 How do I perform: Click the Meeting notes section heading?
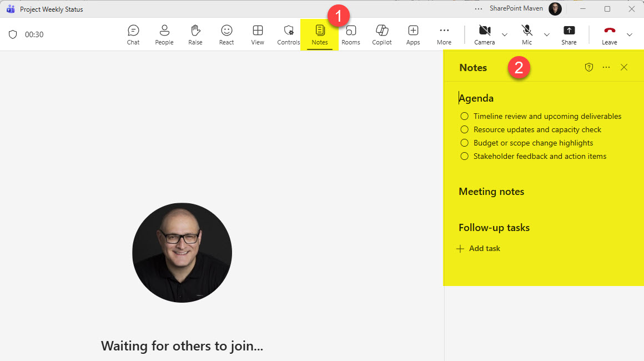[x=491, y=192]
